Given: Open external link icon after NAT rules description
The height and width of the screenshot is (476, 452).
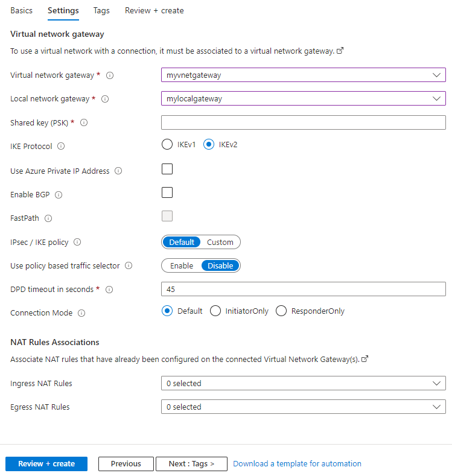Looking at the screenshot, I should tap(364, 359).
